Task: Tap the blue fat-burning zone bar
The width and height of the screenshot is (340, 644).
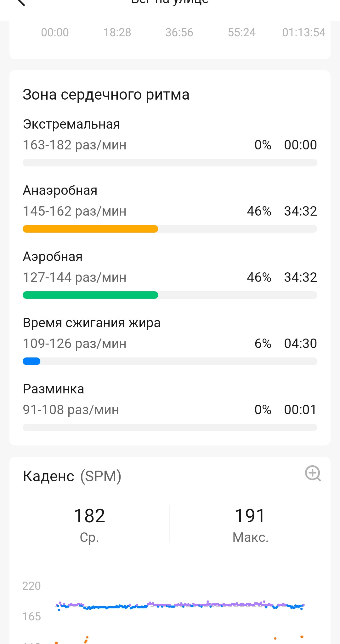Action: click(x=31, y=361)
